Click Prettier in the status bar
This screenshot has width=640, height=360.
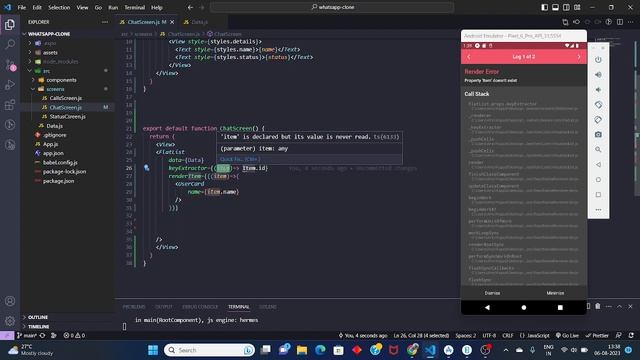[x=597, y=336]
